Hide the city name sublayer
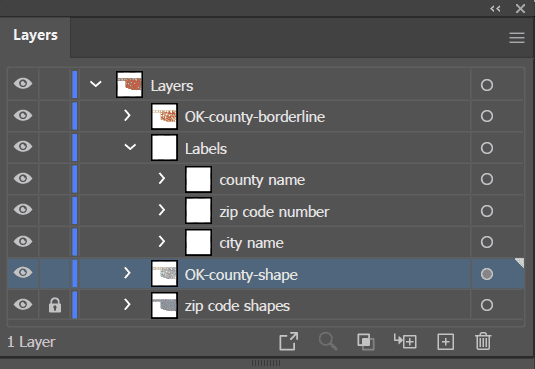Image resolution: width=535 pixels, height=369 pixels. (x=23, y=241)
